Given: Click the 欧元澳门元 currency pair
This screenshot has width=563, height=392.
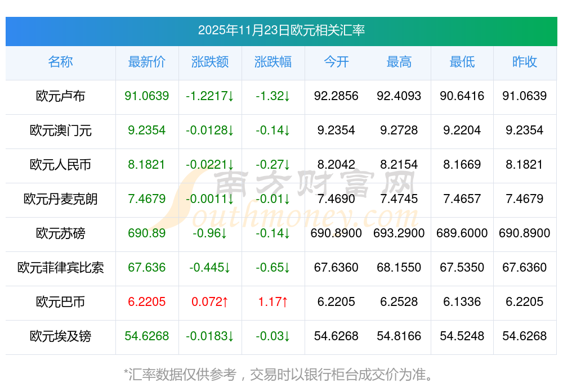Looking at the screenshot, I should tap(60, 130).
